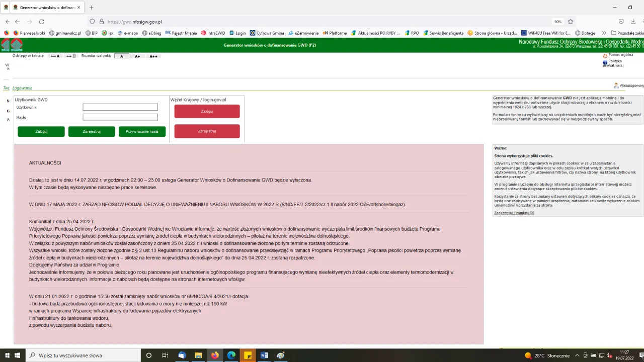Click the bookmark star in the address bar
The width and height of the screenshot is (644, 362).
click(570, 22)
